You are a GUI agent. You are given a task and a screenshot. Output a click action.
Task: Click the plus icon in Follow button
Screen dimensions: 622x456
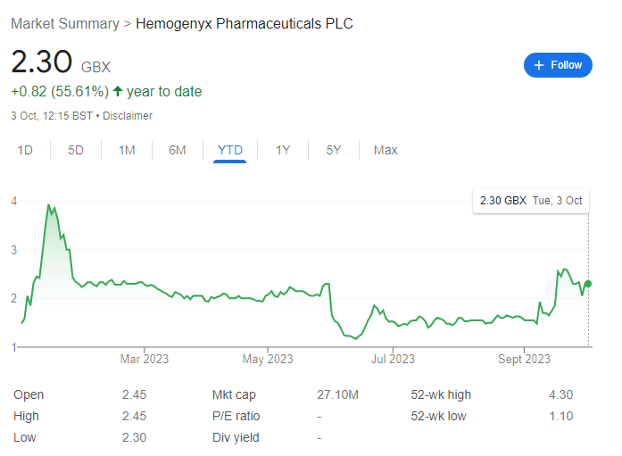(x=539, y=65)
